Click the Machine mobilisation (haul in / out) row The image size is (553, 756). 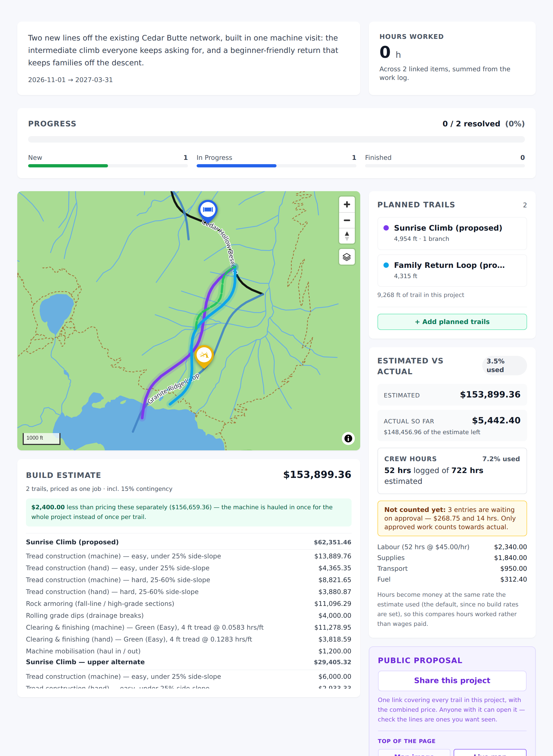[x=188, y=651]
